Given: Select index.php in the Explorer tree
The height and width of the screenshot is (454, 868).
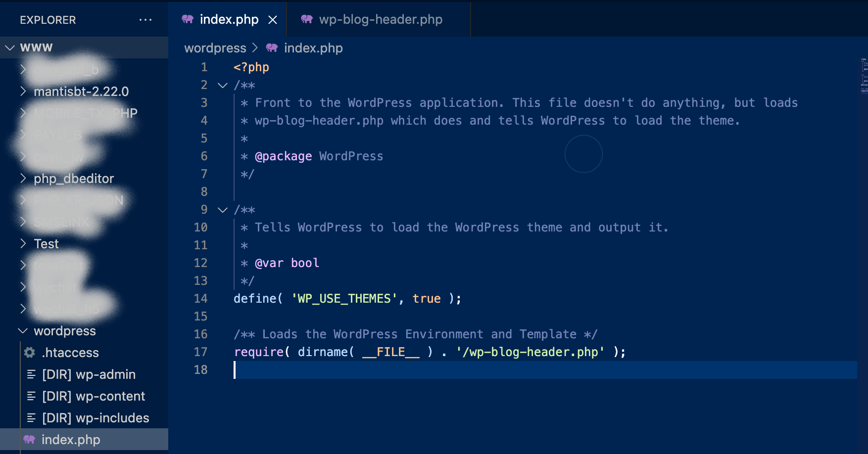Looking at the screenshot, I should coord(84,440).
